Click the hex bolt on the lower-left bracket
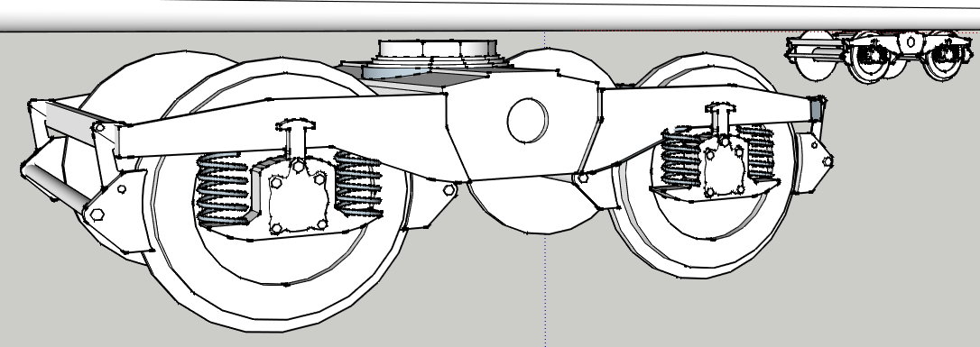This screenshot has height=347, width=980. pyautogui.click(x=97, y=215)
